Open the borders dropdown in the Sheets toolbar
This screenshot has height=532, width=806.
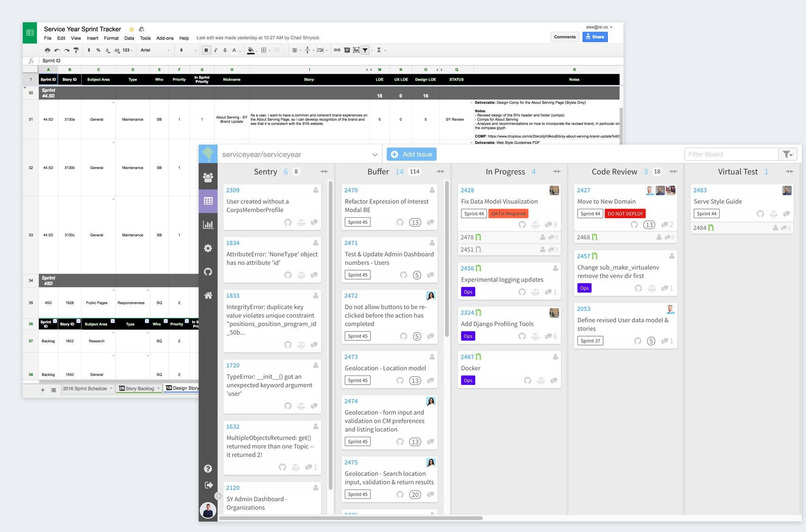click(x=265, y=50)
